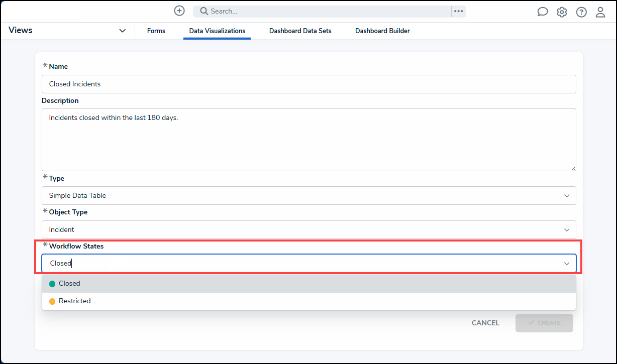Viewport: 617px width, 364px height.
Task: Switch to the Data Visualizations tab
Action: pos(217,31)
